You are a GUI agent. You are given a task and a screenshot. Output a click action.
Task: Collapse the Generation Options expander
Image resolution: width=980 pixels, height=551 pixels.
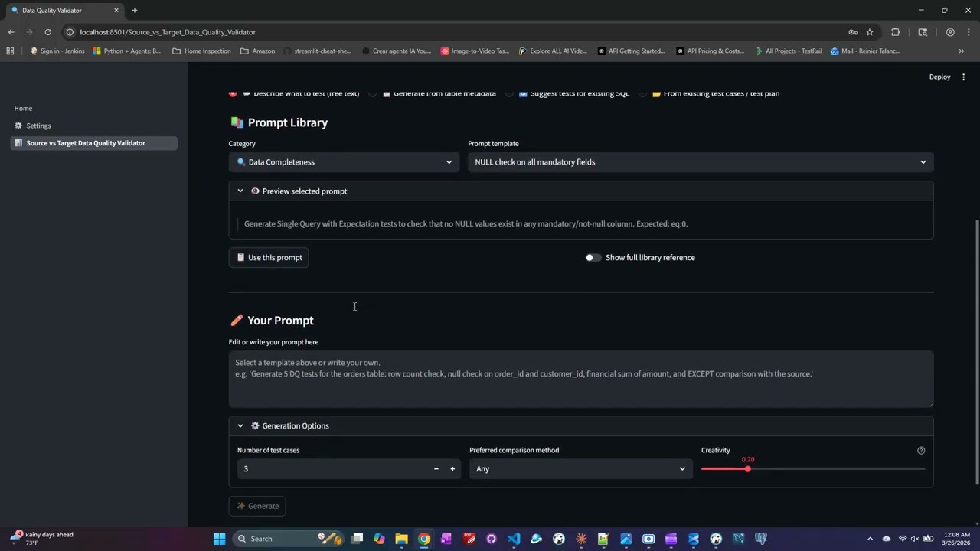[581, 425]
